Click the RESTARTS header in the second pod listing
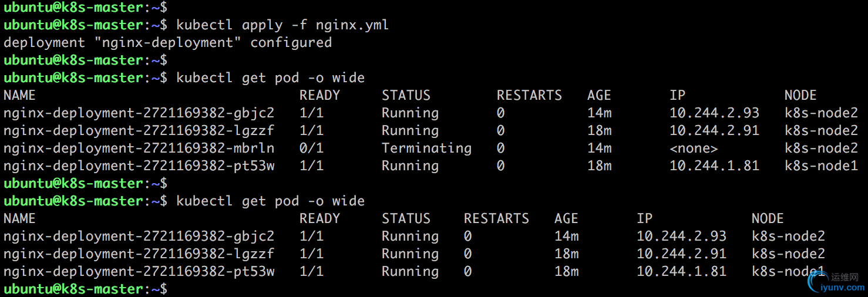868x297 pixels. click(496, 219)
